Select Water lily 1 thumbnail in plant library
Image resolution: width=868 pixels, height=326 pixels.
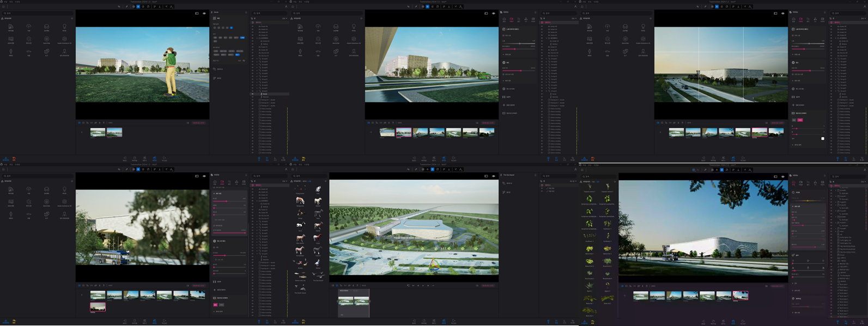[590, 299]
